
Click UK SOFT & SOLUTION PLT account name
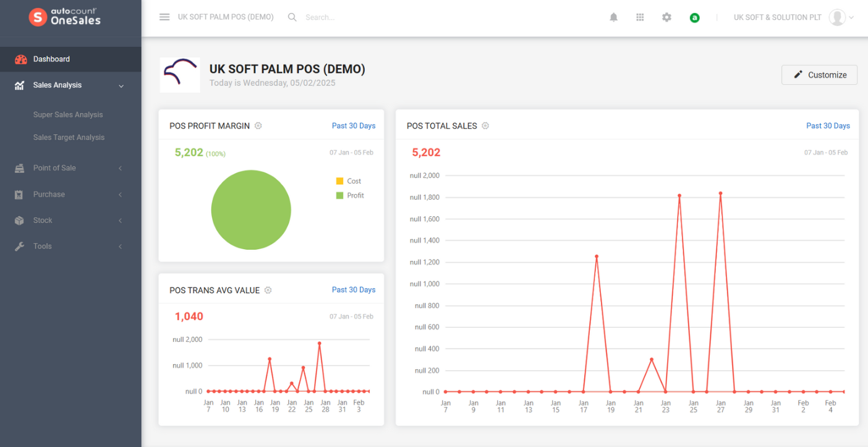(x=777, y=17)
